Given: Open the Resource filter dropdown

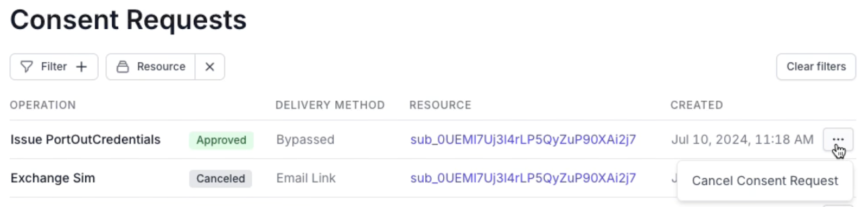Looking at the screenshot, I should (x=151, y=67).
